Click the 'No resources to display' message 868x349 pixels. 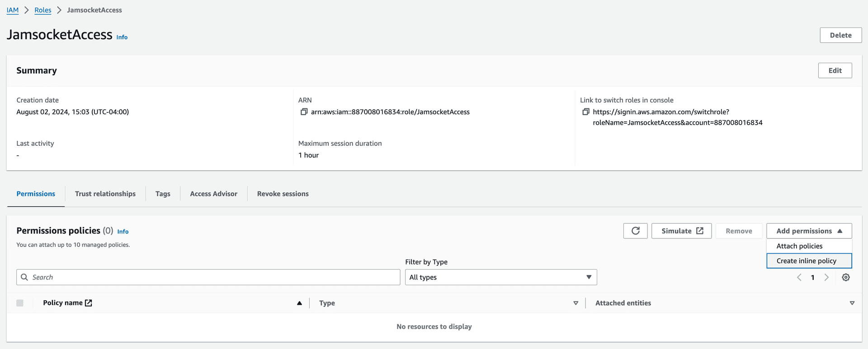pyautogui.click(x=434, y=326)
